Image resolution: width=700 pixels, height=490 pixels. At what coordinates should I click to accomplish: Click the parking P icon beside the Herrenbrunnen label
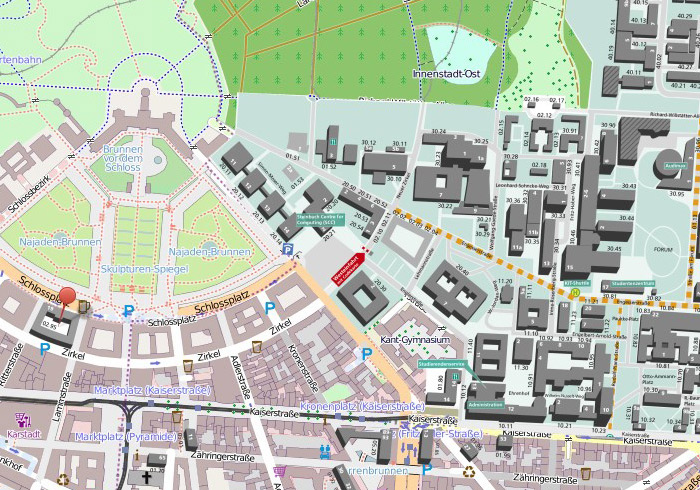pyautogui.click(x=427, y=469)
